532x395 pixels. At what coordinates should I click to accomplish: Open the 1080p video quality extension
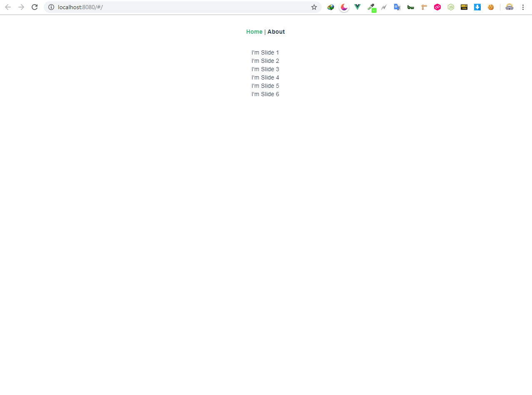click(x=464, y=7)
